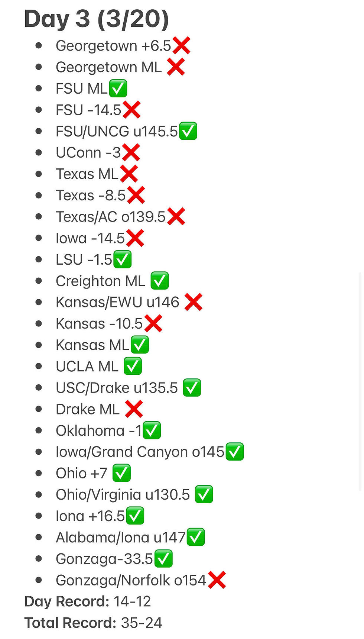Click the red X next to Georgetown ML
The width and height of the screenshot is (364, 639).
point(176,67)
